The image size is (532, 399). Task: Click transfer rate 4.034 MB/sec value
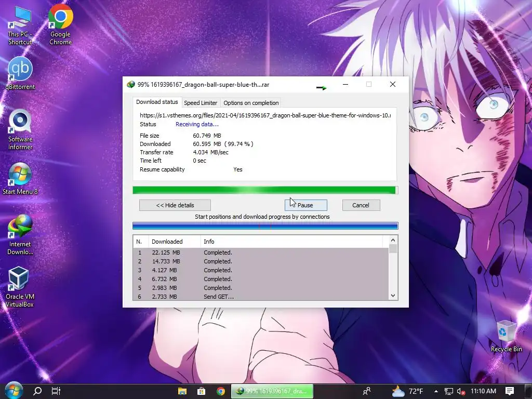(x=211, y=152)
